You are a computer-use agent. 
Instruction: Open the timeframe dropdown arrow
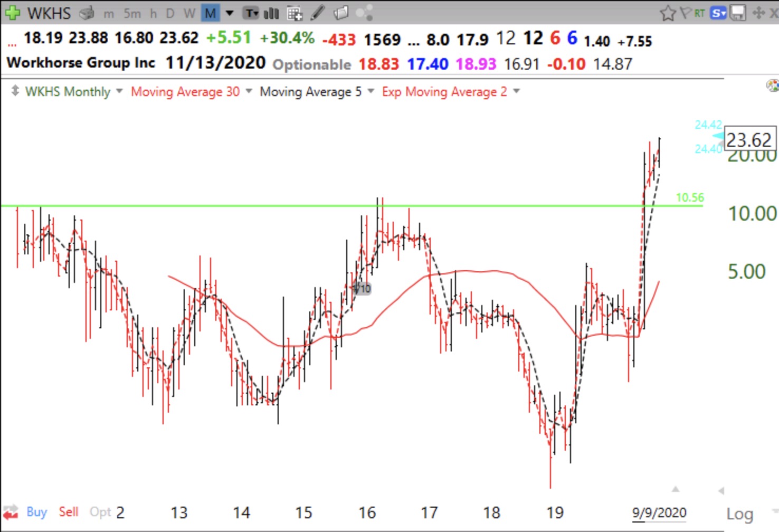click(230, 13)
